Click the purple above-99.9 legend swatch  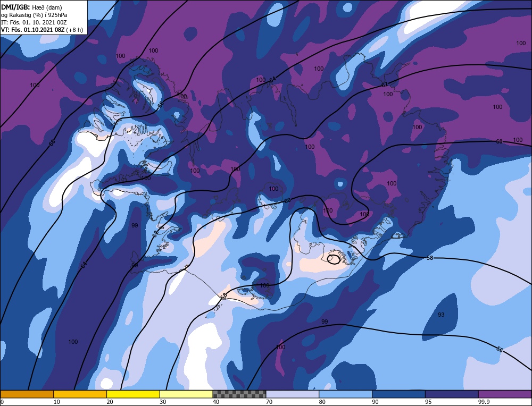point(505,394)
